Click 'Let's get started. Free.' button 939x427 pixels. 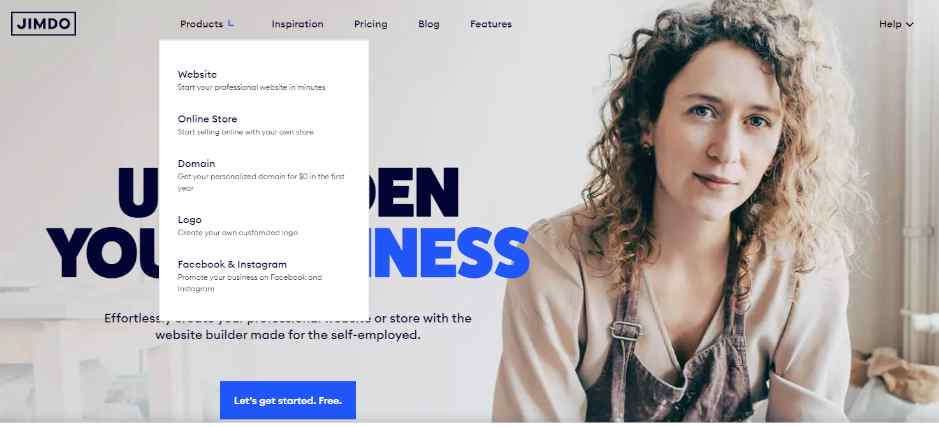tap(288, 400)
